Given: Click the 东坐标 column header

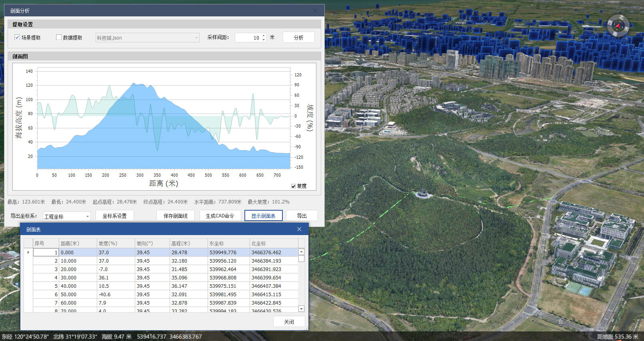Looking at the screenshot, I should 229,243.
